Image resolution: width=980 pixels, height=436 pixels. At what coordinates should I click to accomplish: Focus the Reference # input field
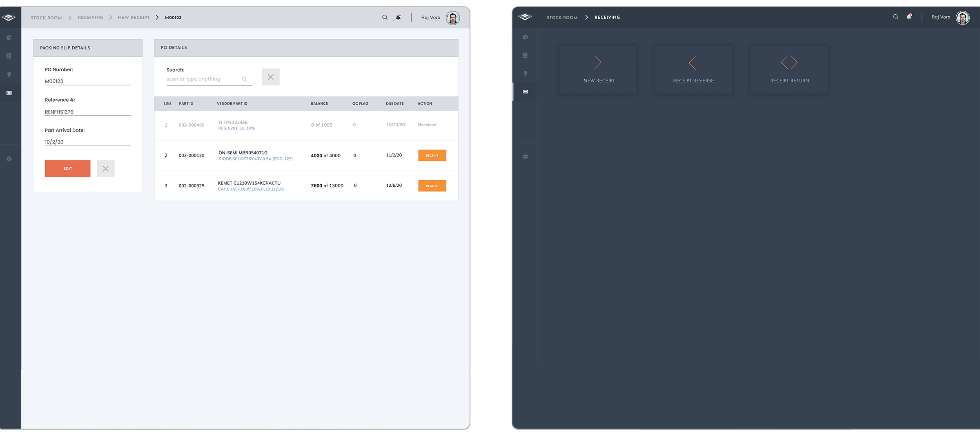tap(87, 112)
